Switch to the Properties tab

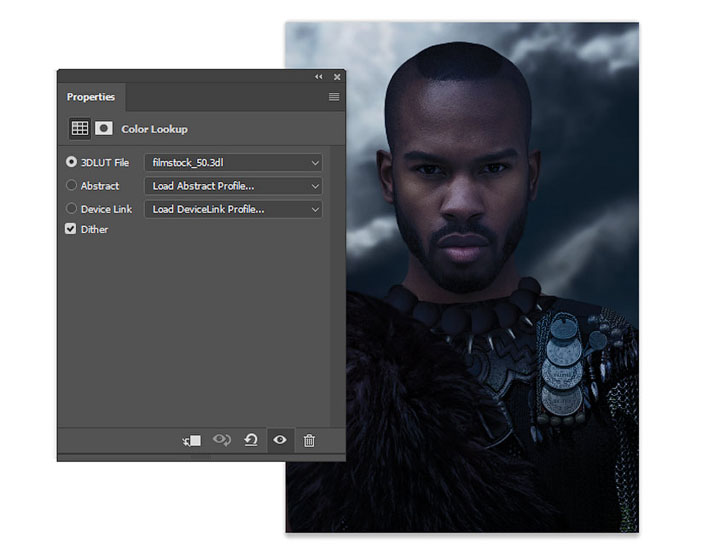91,97
